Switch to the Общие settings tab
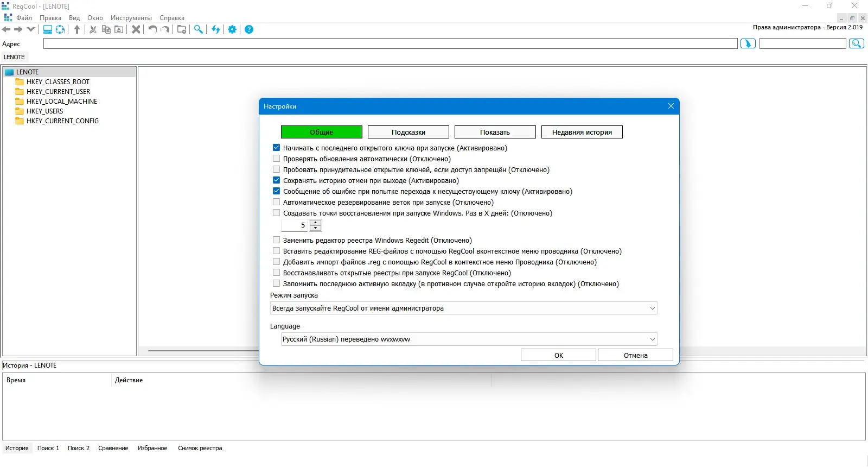The width and height of the screenshot is (868, 467). point(322,132)
